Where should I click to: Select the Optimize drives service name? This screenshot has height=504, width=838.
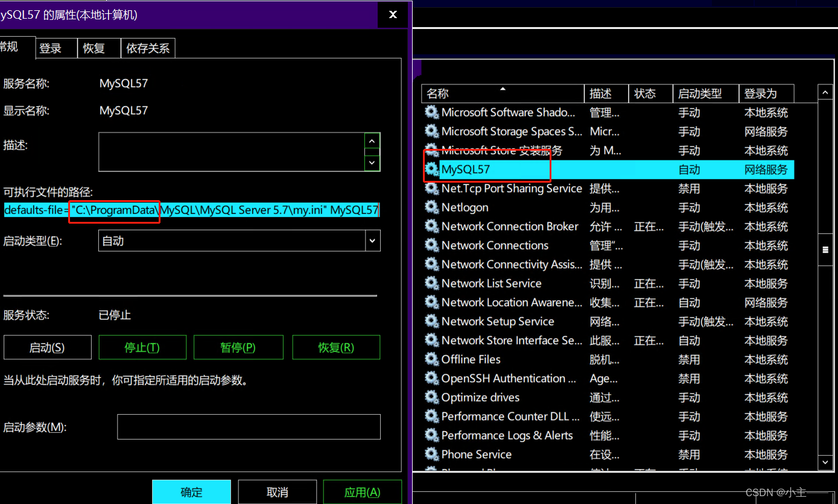480,397
